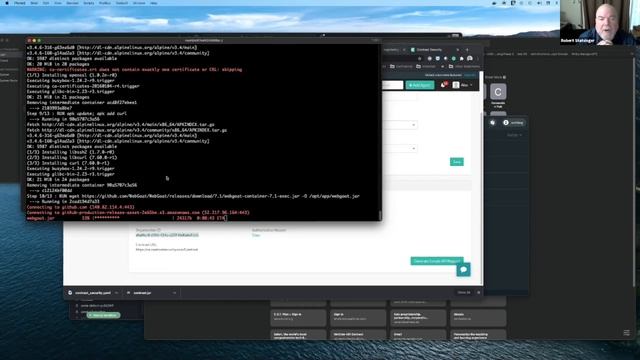Show hidden bookmarks with the double-chevron
Screen dimensions: 640x360
443,67
